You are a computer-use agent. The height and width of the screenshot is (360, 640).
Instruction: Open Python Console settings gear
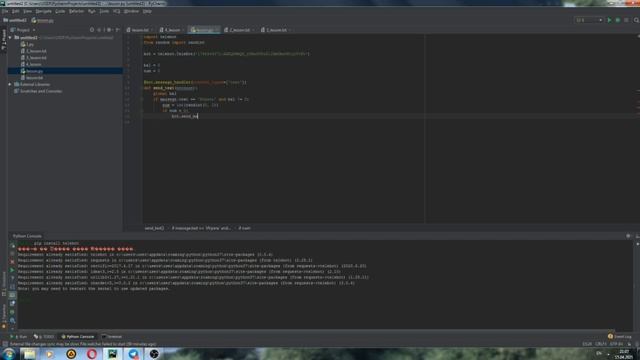[x=628, y=236]
